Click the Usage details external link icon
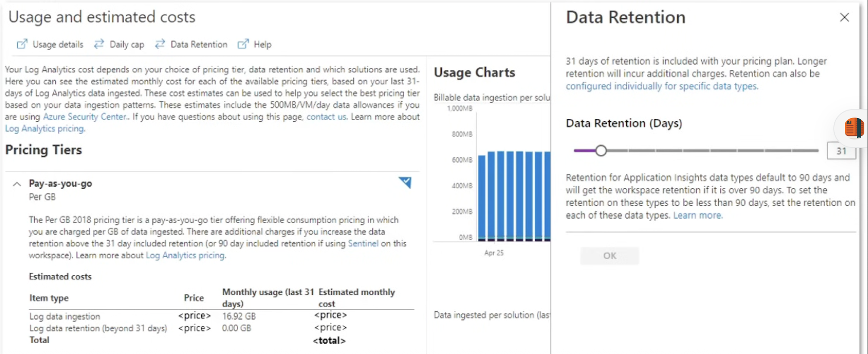 coord(22,44)
